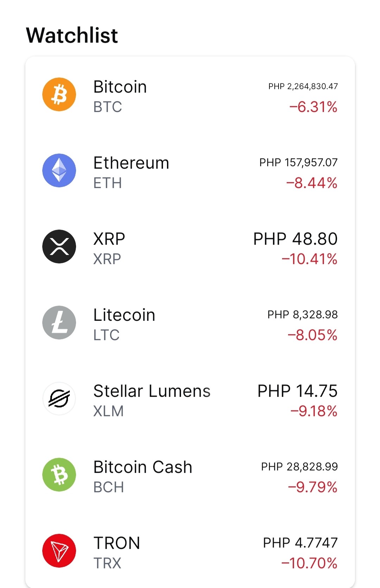Screen dimensions: 380x588
Task: Tap the green Bitcoin Cash icon
Action: (x=59, y=475)
